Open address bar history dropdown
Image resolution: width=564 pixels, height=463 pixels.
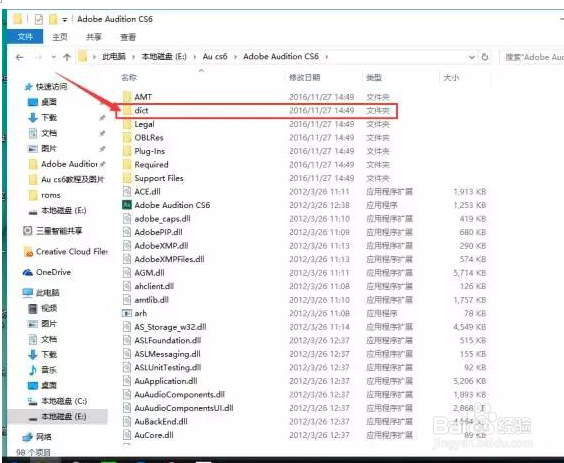click(472, 57)
